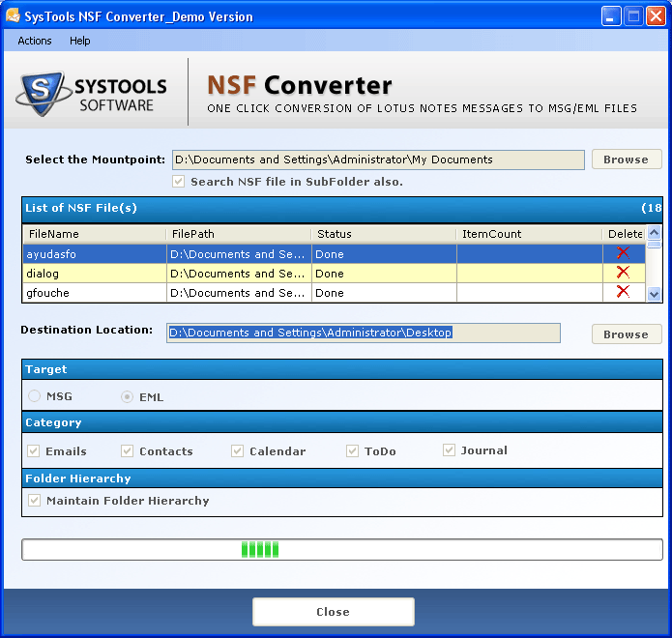Toggle the Journal category checkbox
Image resolution: width=672 pixels, height=638 pixels.
449,449
